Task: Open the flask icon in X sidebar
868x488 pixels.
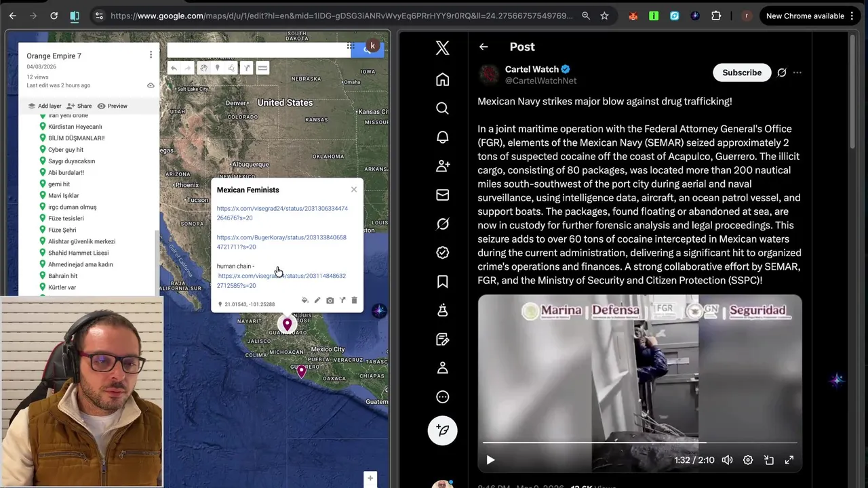Action: click(x=442, y=310)
